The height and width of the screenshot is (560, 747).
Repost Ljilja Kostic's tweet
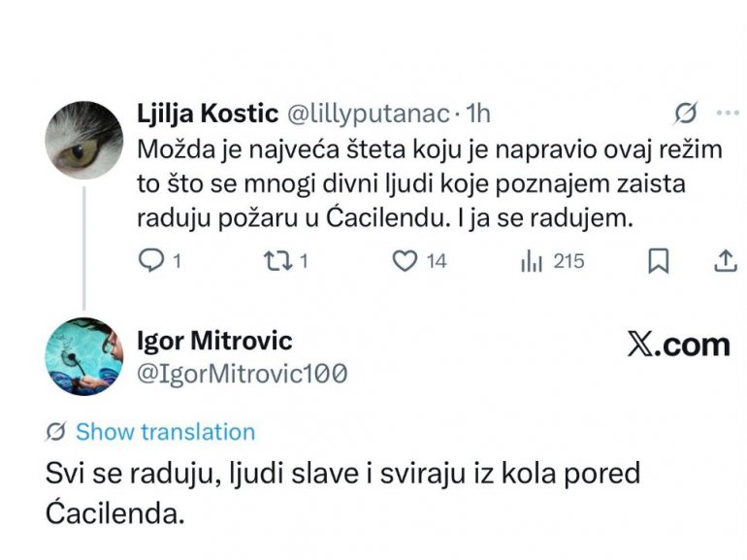[x=276, y=260]
